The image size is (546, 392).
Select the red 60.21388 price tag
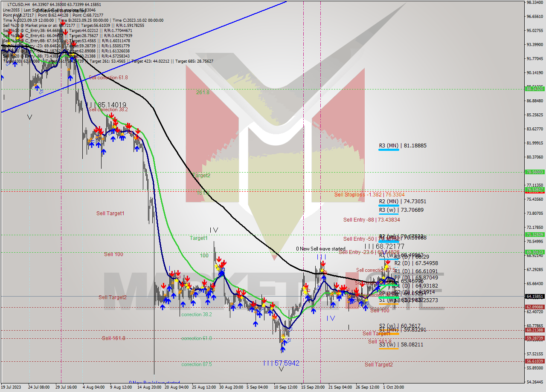click(534, 330)
